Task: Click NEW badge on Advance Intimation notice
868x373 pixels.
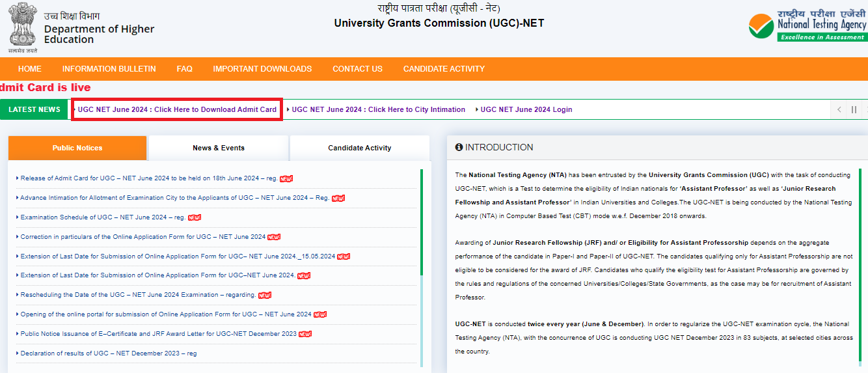Action: coord(338,198)
